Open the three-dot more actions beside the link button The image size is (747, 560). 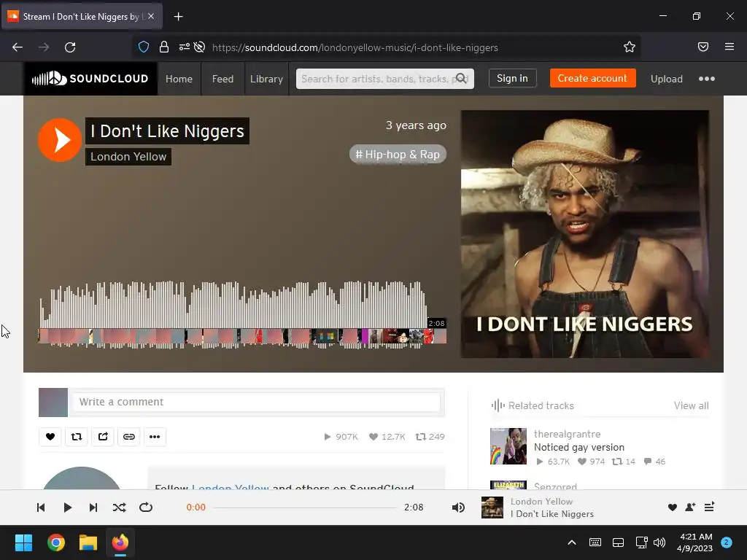(155, 437)
